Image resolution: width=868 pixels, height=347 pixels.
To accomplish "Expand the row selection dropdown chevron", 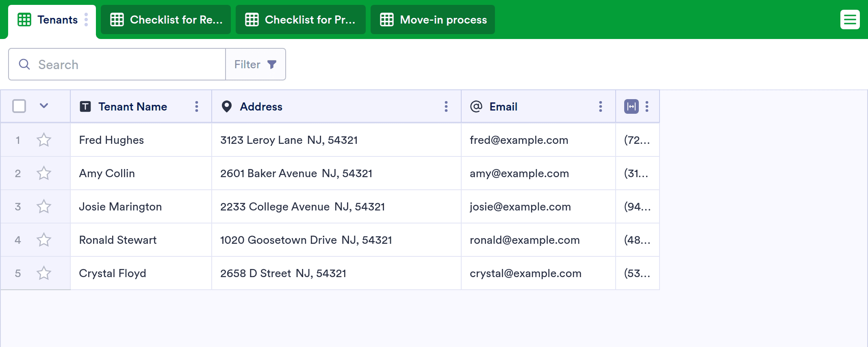I will click(44, 106).
